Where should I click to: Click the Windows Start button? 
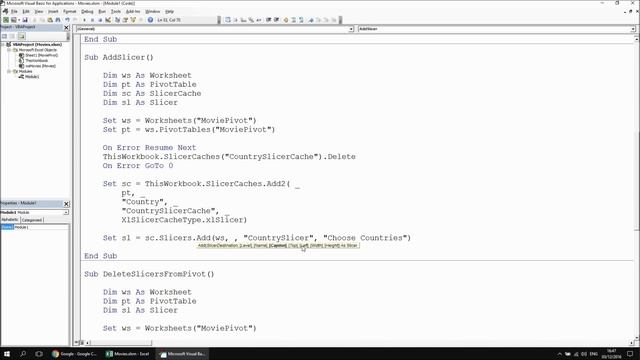pos(7,353)
